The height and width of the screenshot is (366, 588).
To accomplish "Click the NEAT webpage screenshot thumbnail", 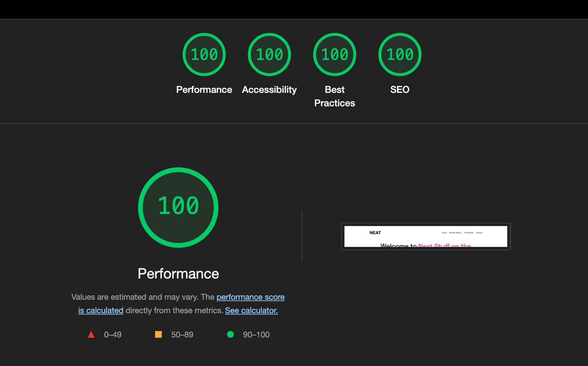I will point(426,236).
